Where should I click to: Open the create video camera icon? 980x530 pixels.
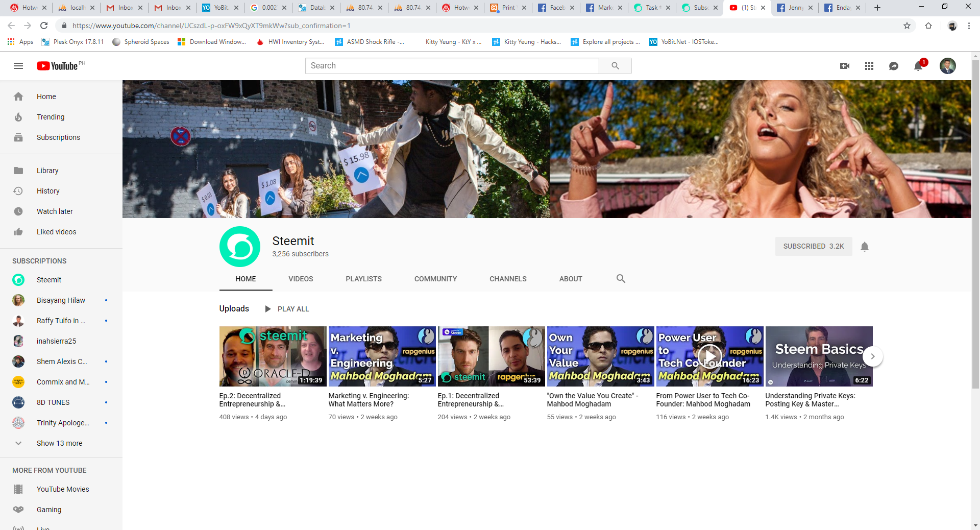845,66
